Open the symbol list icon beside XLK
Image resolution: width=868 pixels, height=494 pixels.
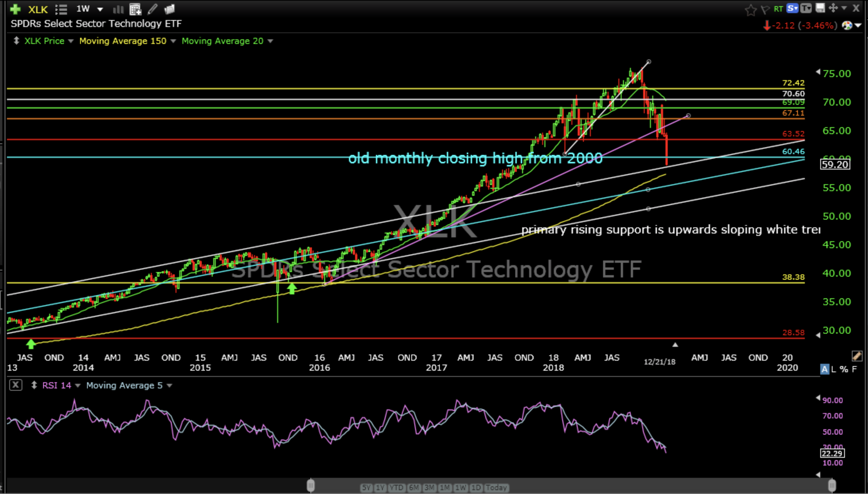point(61,9)
